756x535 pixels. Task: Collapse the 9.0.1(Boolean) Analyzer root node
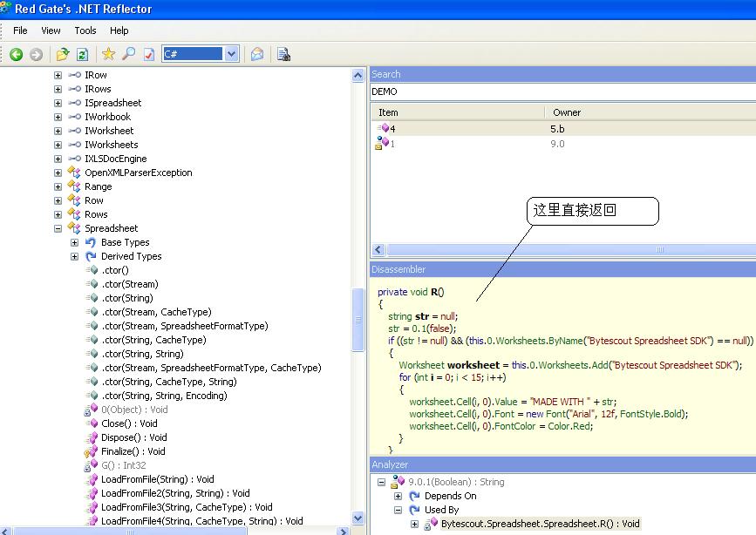point(381,482)
